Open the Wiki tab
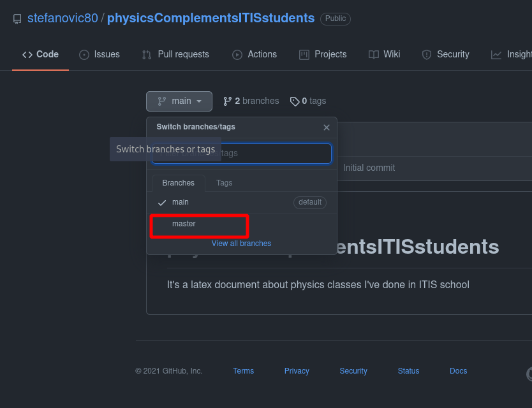The height and width of the screenshot is (408, 532). click(385, 54)
